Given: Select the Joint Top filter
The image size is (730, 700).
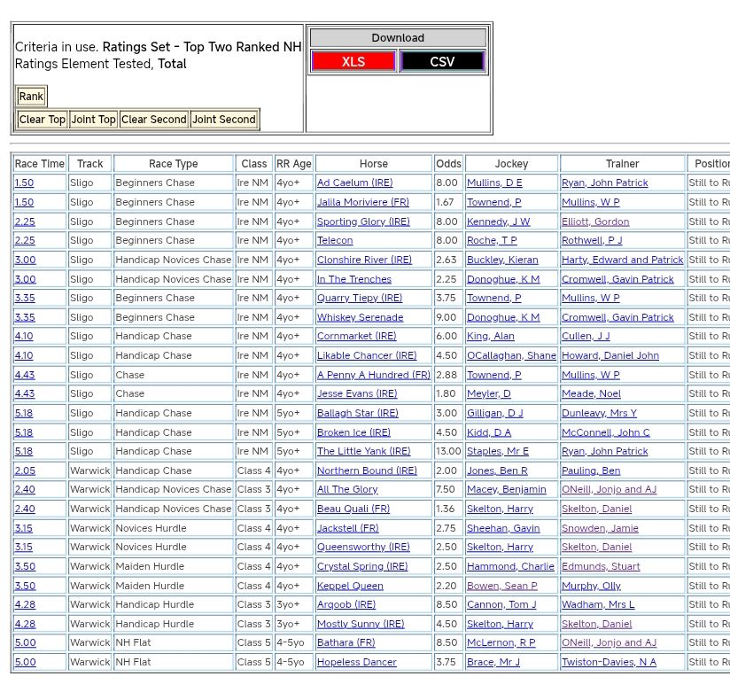Looking at the screenshot, I should pos(93,120).
